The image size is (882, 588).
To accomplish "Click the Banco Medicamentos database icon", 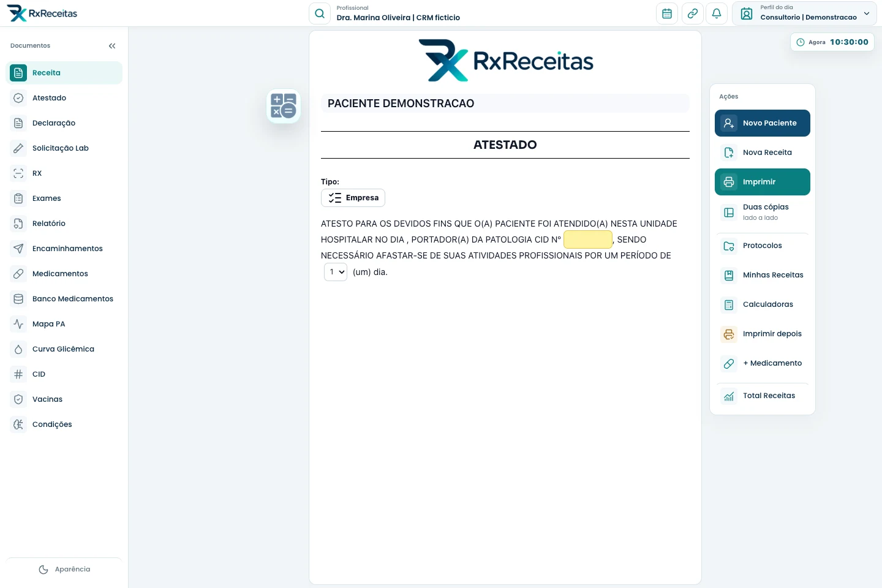I will 18,299.
